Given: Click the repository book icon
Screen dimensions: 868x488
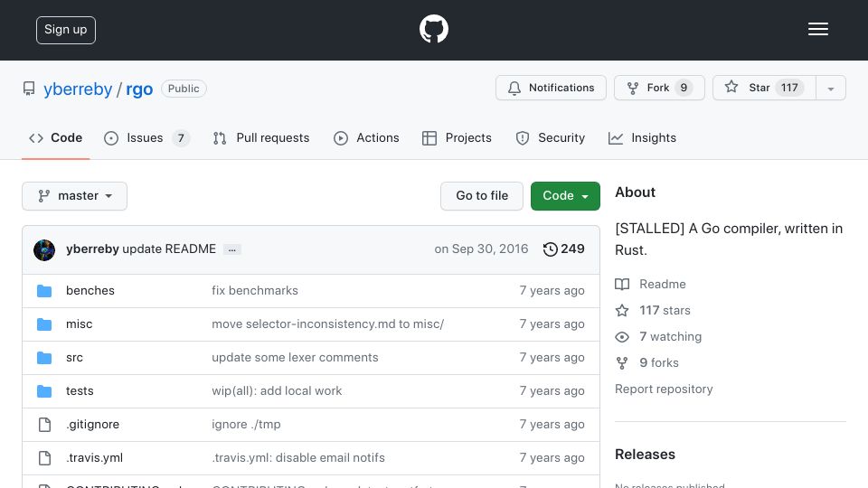Looking at the screenshot, I should [x=29, y=89].
